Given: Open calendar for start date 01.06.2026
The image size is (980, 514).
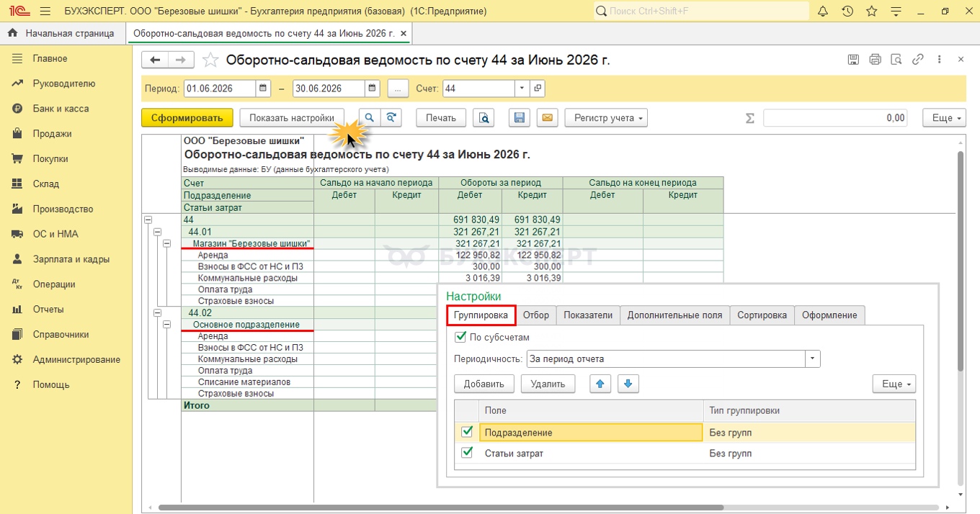Looking at the screenshot, I should click(x=264, y=89).
